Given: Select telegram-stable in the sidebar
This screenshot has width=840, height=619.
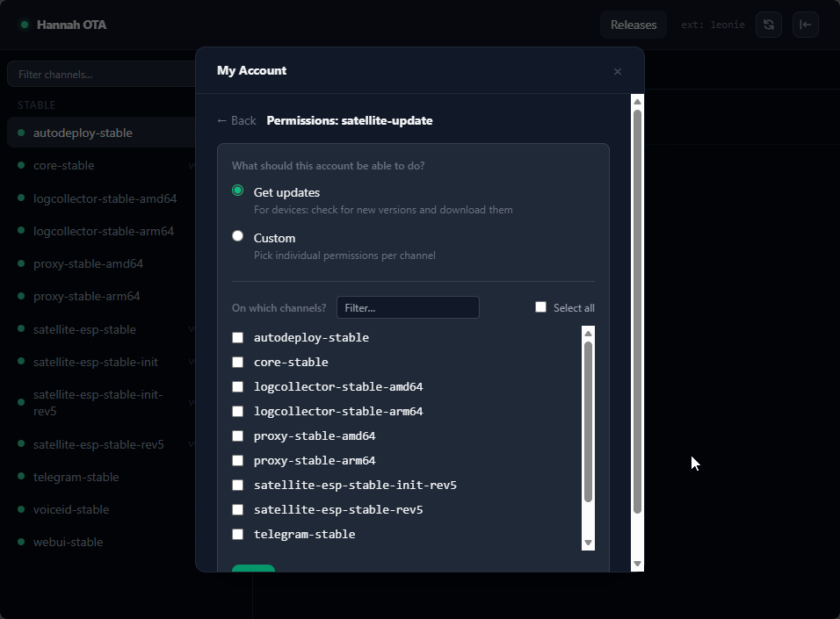Looking at the screenshot, I should pos(102,477).
